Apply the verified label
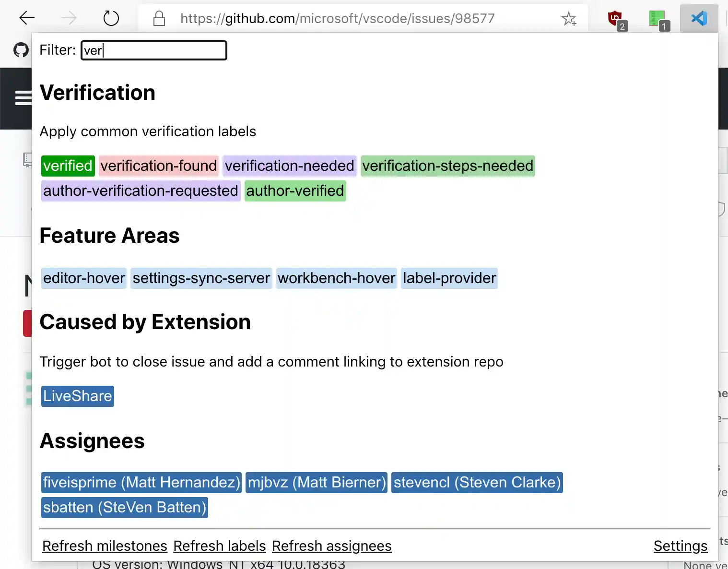 pos(68,166)
